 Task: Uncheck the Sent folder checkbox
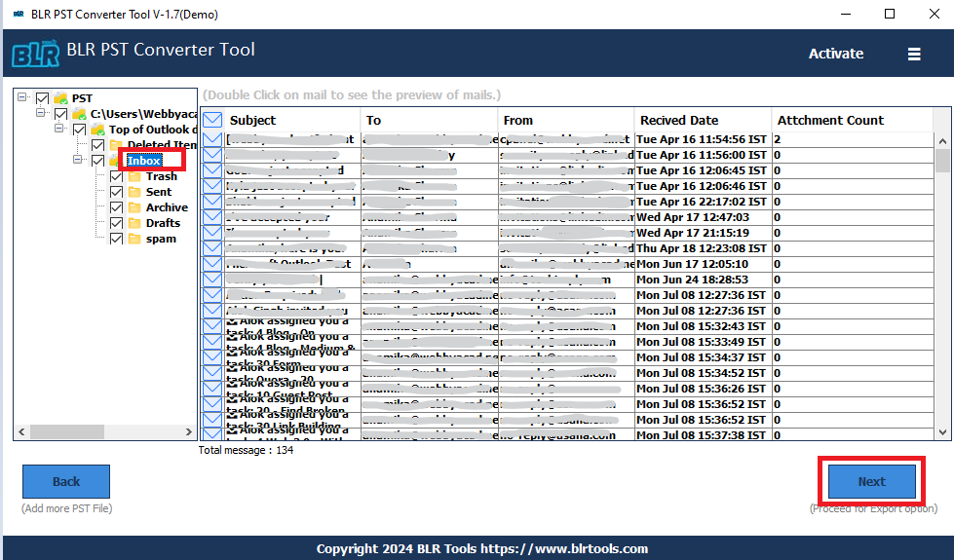coord(116,192)
